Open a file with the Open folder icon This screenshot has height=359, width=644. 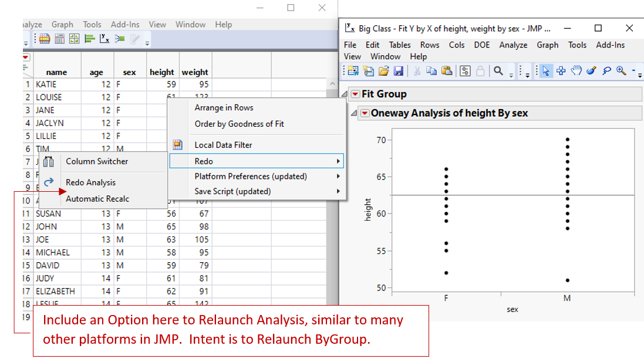coord(383,70)
